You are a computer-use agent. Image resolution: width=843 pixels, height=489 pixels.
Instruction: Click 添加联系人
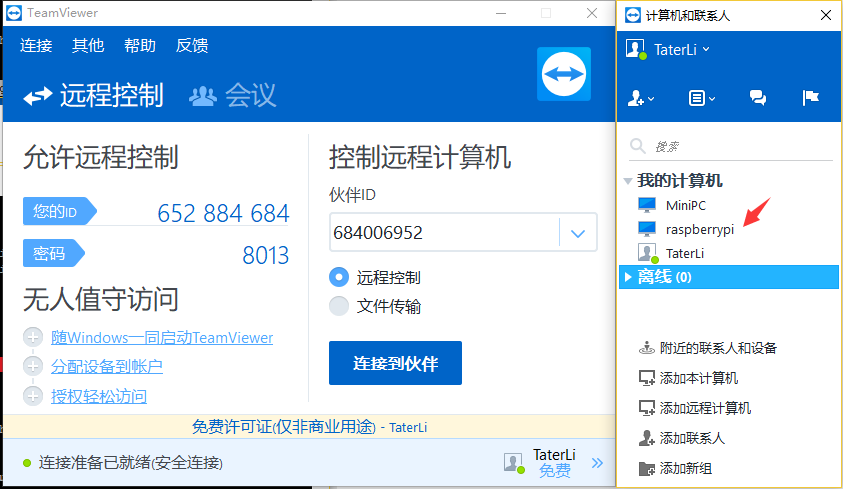[692, 438]
